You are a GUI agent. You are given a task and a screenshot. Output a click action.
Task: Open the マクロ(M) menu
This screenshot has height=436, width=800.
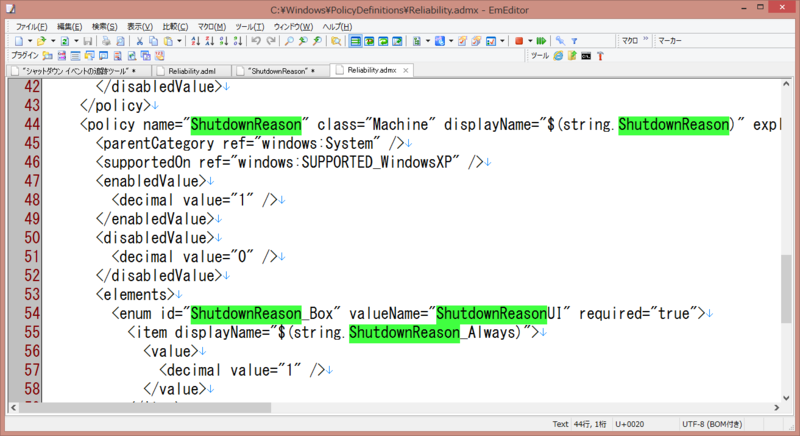coord(212,27)
